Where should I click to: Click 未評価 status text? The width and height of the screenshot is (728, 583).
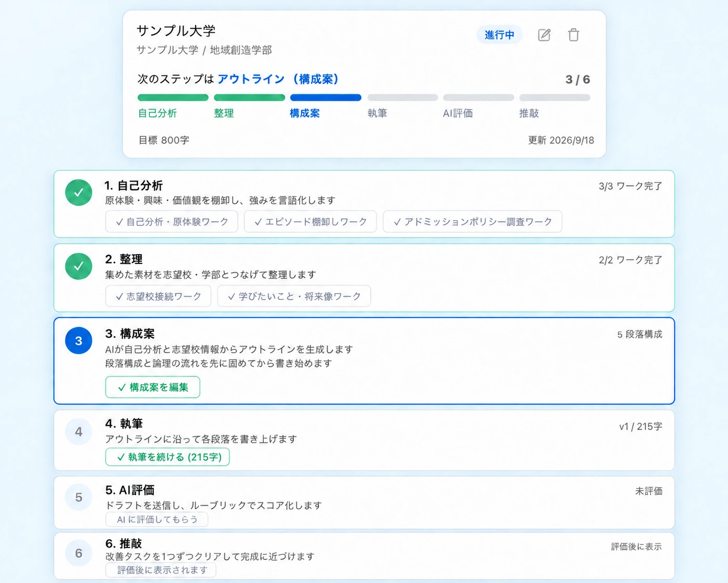click(x=649, y=491)
